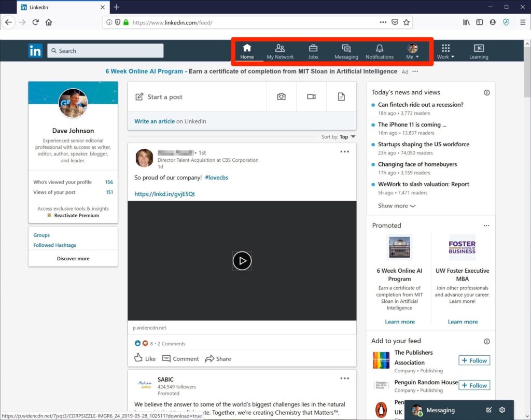
Task: Expand Show more news items
Action: [x=397, y=206]
